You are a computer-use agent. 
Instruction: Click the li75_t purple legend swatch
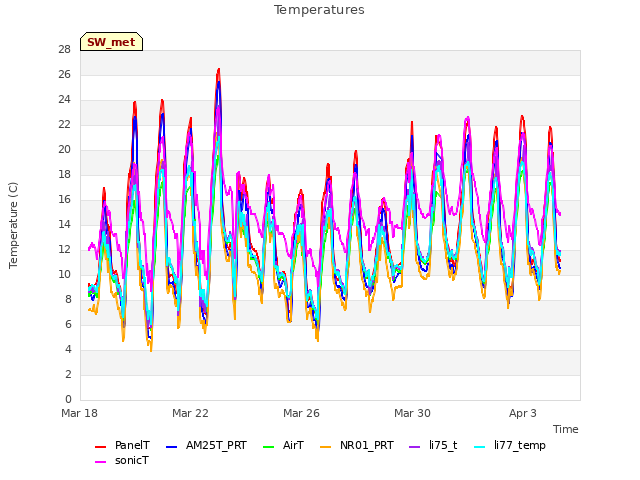point(415,447)
